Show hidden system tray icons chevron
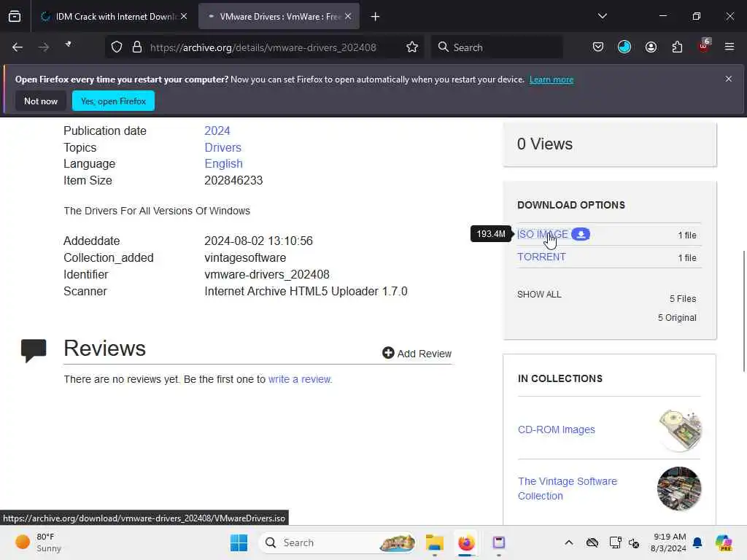 click(568, 542)
